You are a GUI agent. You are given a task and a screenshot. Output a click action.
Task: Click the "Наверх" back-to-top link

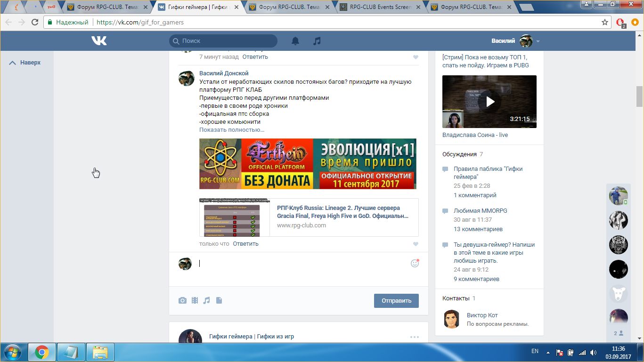(25, 63)
